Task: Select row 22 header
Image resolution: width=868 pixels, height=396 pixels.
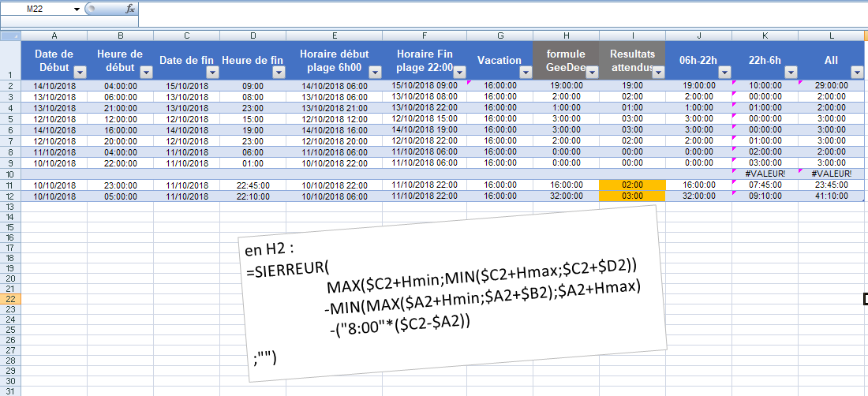Action: point(10,299)
